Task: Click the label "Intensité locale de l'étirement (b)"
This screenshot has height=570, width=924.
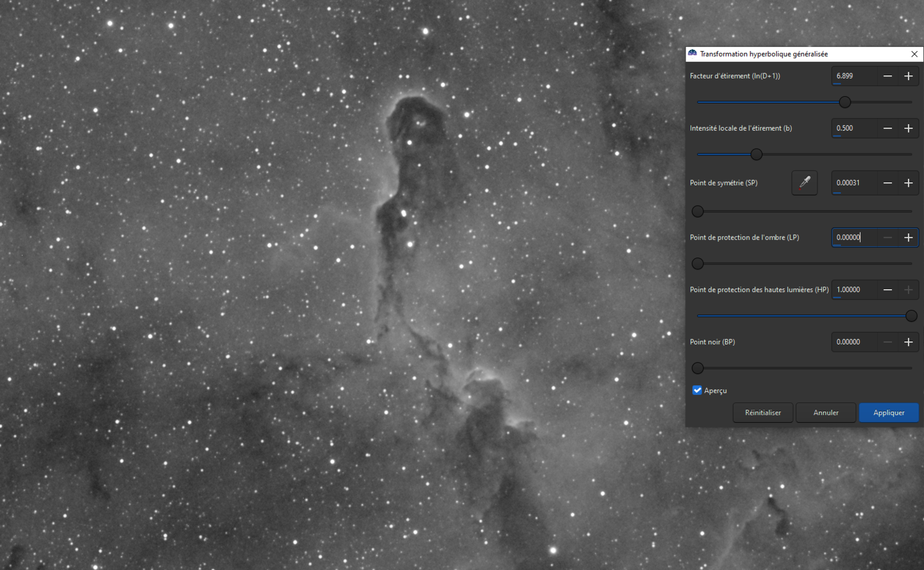Action: pos(741,128)
